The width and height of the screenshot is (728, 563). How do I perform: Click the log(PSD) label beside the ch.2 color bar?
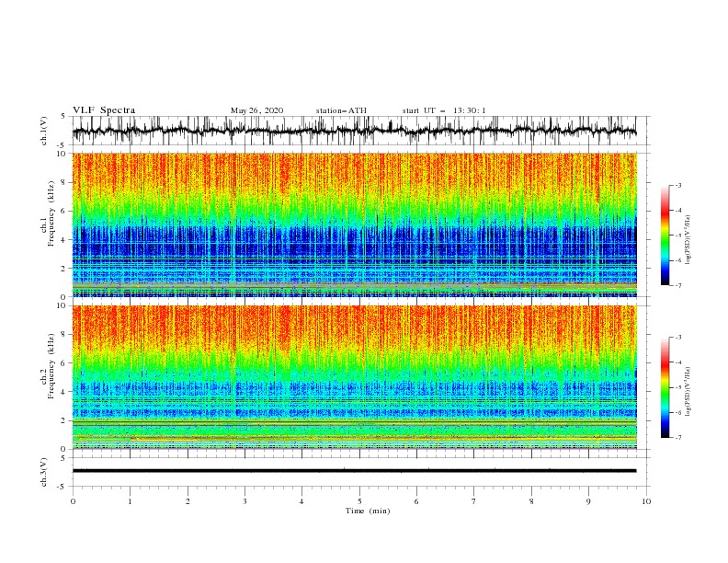[x=688, y=392]
